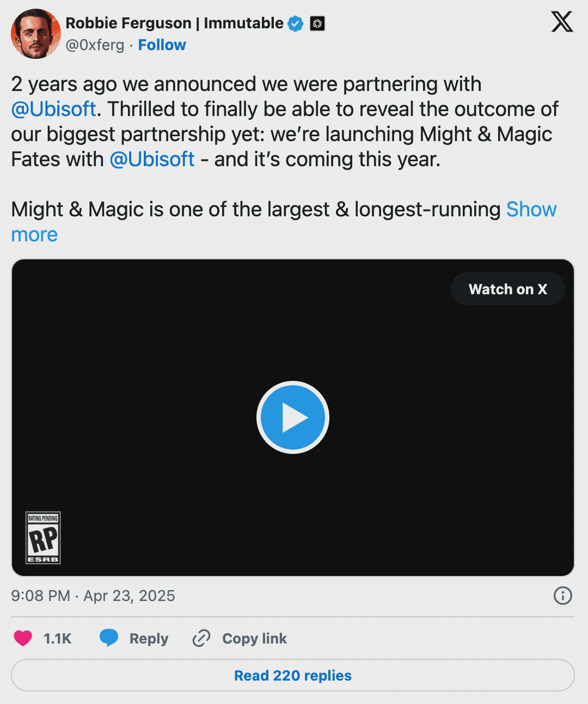The image size is (588, 704).
Task: Click the chain copy link icon
Action: tap(201, 638)
